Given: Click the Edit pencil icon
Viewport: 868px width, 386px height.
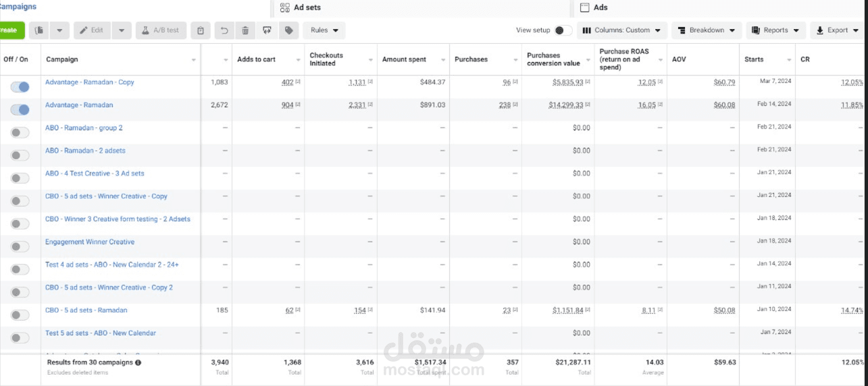Looking at the screenshot, I should (x=84, y=30).
